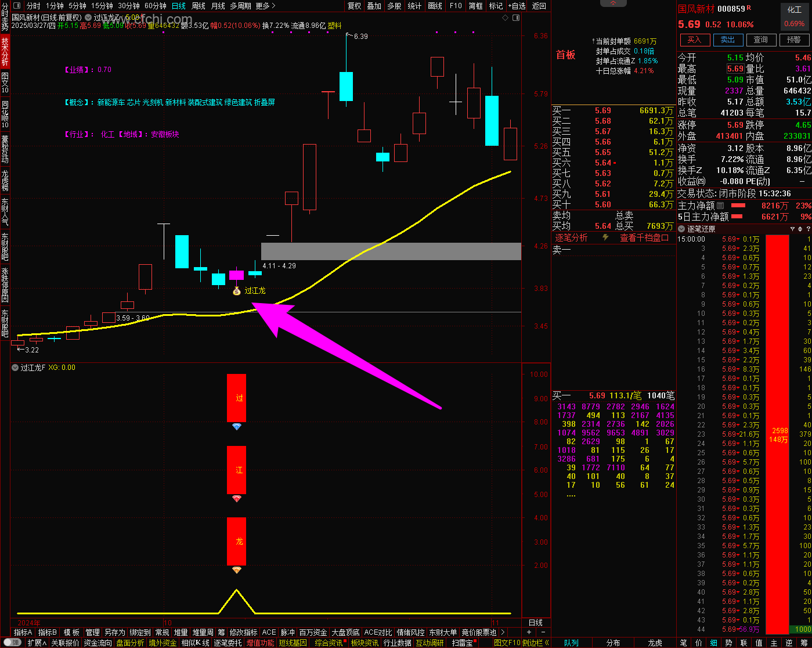812x648 pixels.
Task: Click the round arrow icon before 逐笔还原
Action: pos(682,229)
